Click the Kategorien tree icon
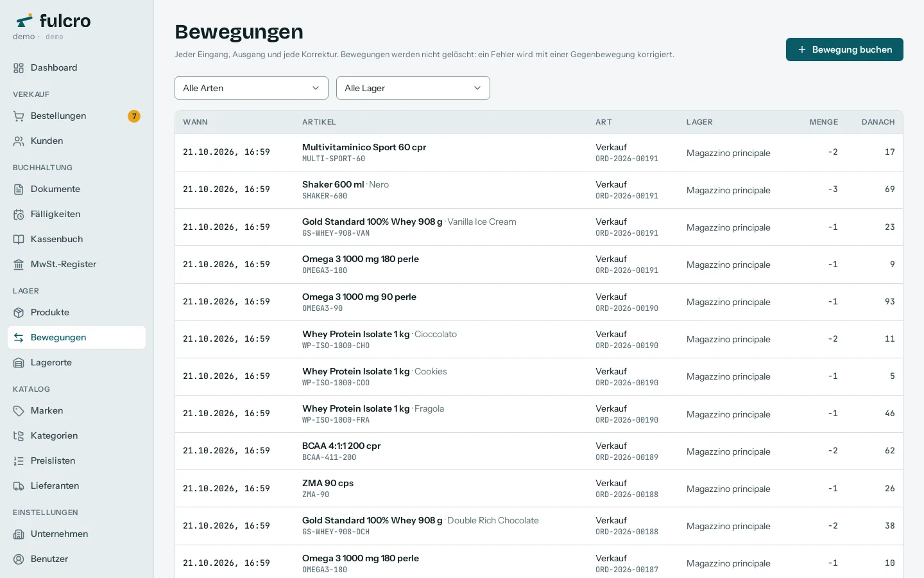 pos(19,436)
